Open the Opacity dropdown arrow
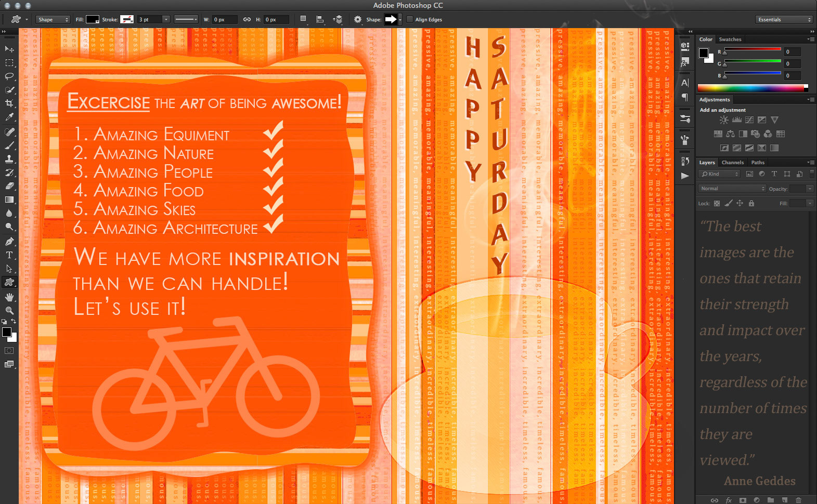Viewport: 817px width, 504px height. [810, 189]
